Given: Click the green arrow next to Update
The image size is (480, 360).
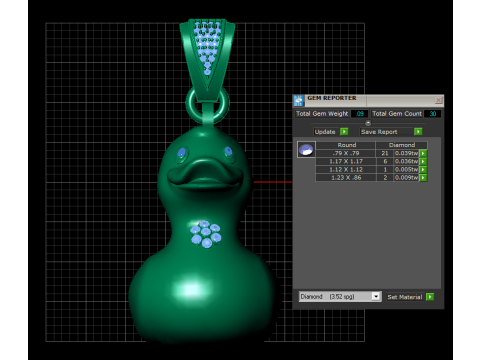Looking at the screenshot, I should [x=344, y=132].
